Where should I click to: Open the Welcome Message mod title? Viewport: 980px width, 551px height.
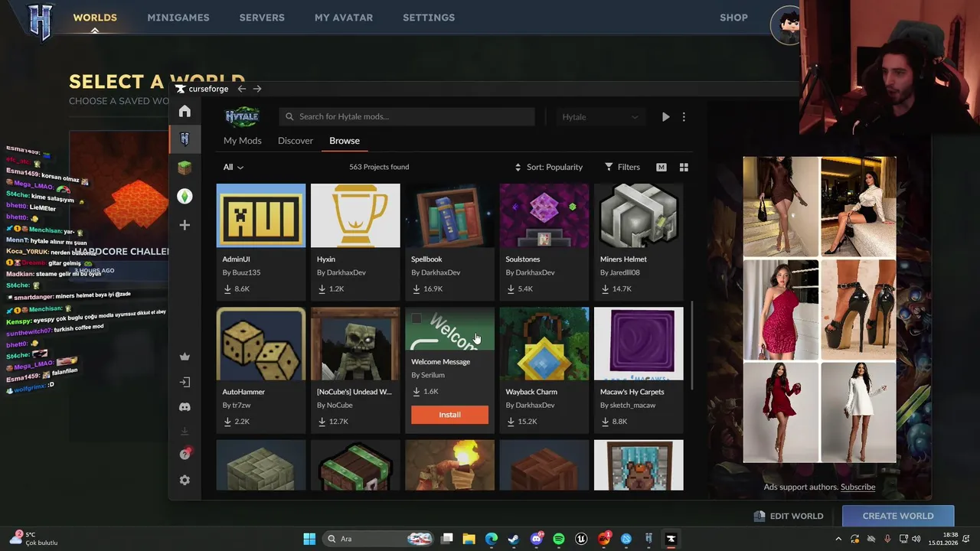(441, 361)
